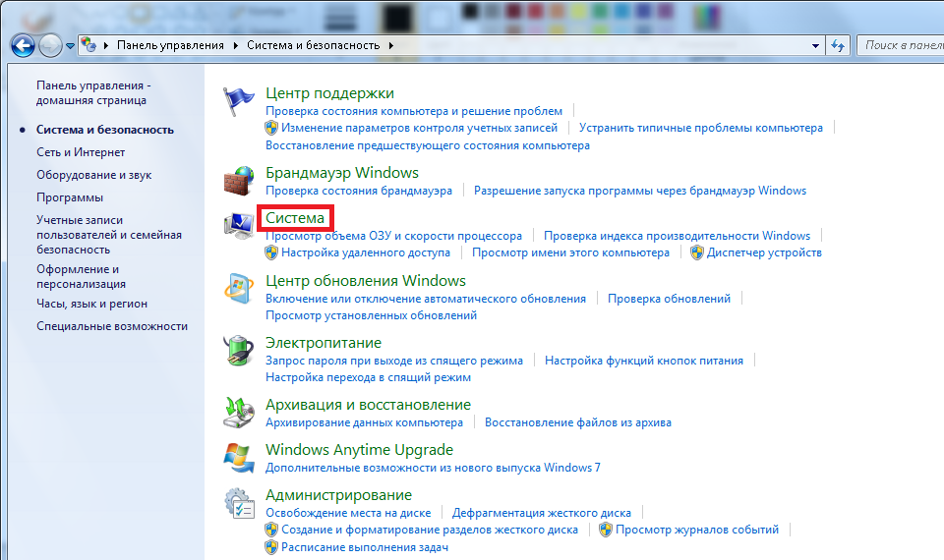
Task: Open Устранить типичные проблемы компьютера
Action: coord(701,128)
